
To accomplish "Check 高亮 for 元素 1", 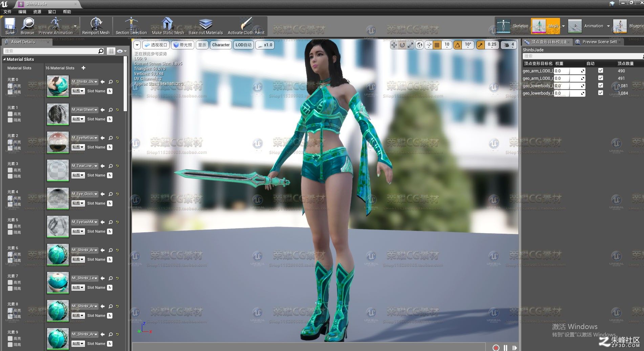I will pos(10,114).
